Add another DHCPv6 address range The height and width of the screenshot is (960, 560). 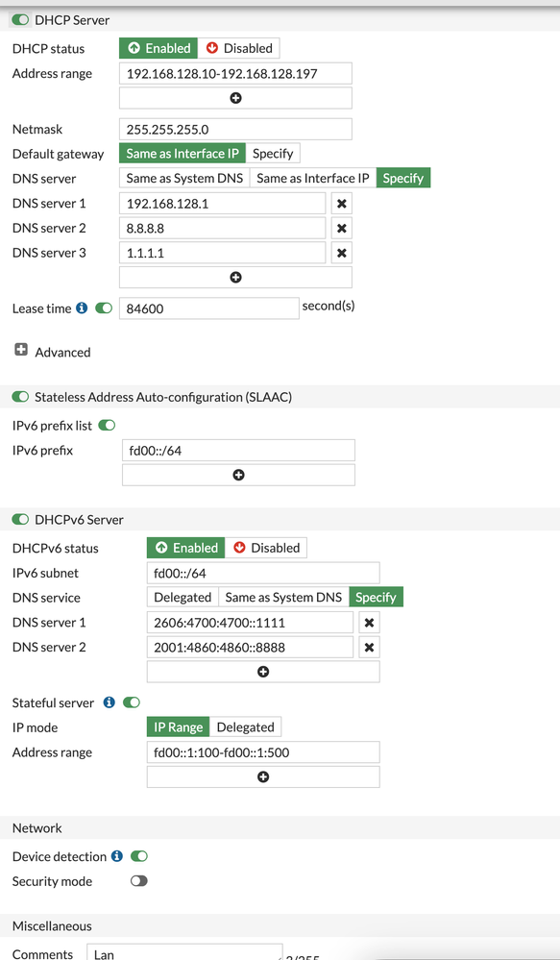[262, 776]
